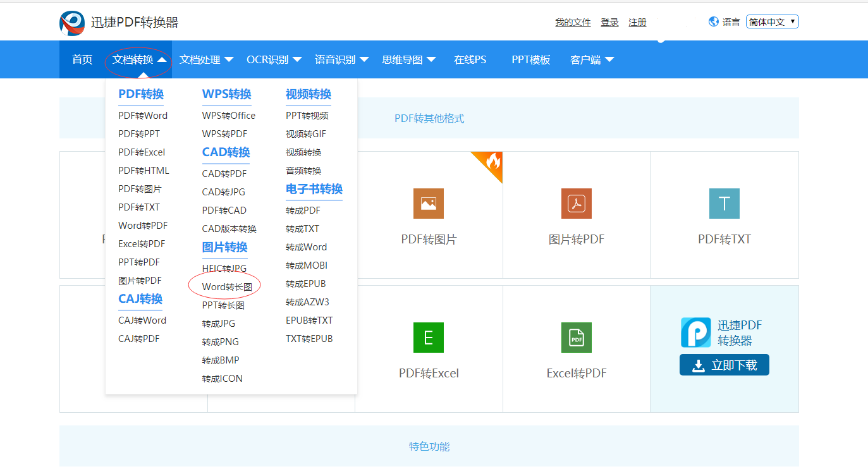
Task: Select TXT转EPUB in the menu
Action: click(309, 339)
